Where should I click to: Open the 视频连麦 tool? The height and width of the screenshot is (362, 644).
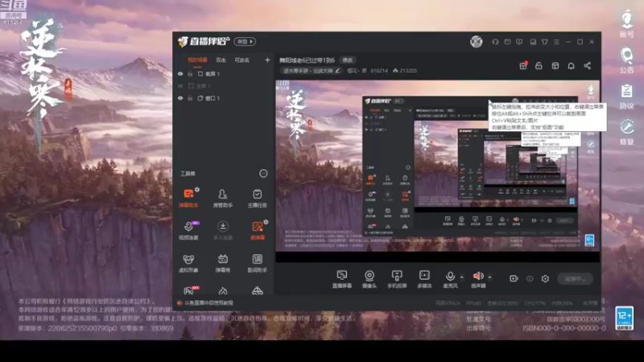point(188,230)
